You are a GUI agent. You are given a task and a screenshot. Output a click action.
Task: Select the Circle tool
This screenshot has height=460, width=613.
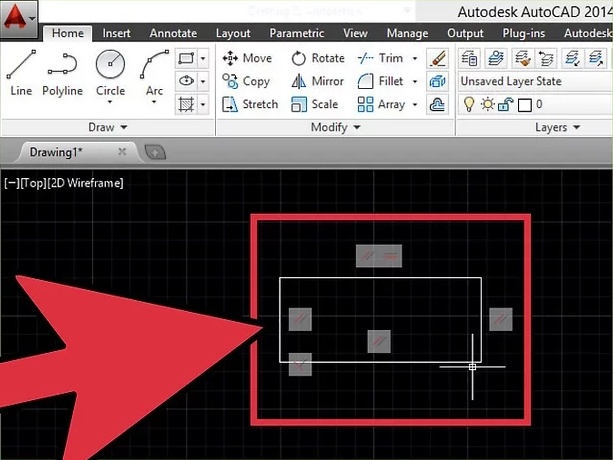(110, 72)
